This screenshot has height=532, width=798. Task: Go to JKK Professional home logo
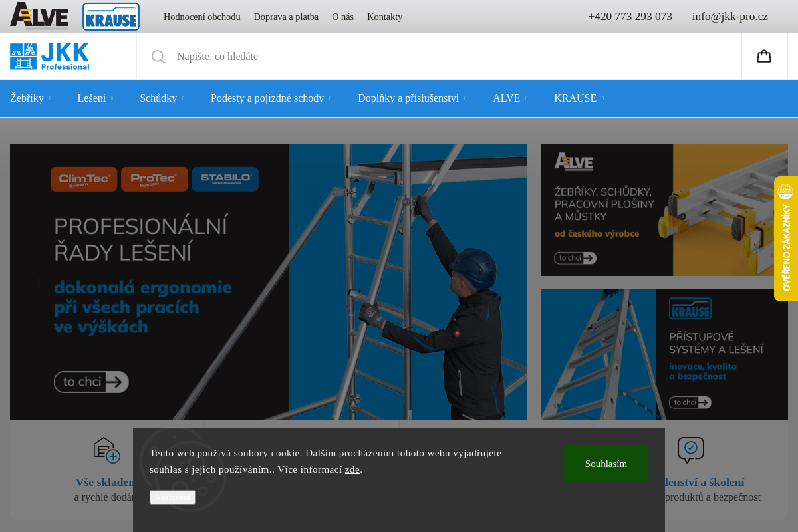(50, 57)
